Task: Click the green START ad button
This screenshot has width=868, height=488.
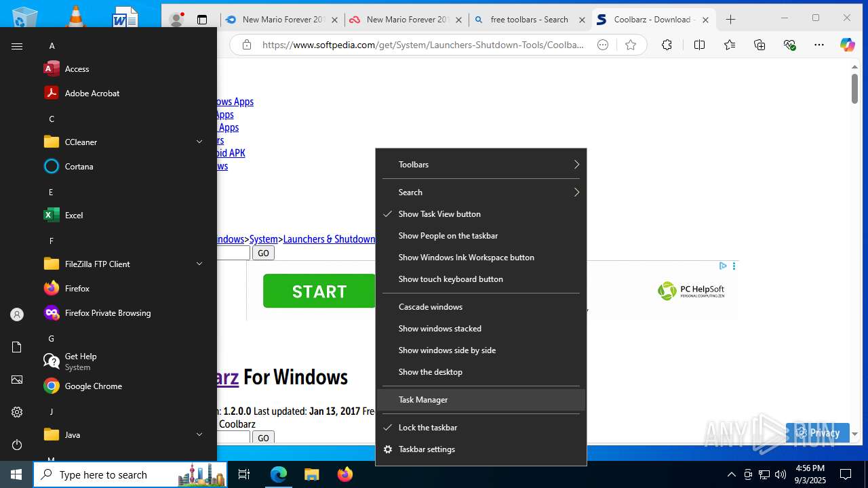Action: point(319,291)
